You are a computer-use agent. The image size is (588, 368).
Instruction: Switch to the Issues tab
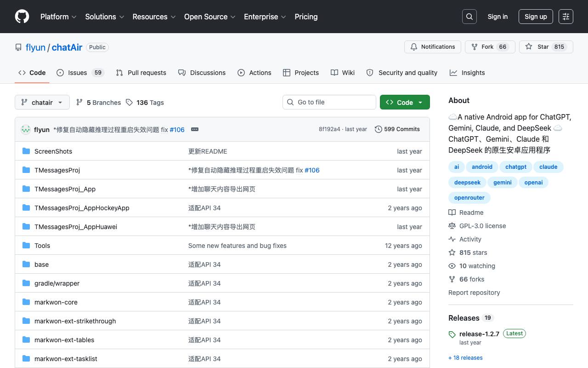click(80, 73)
